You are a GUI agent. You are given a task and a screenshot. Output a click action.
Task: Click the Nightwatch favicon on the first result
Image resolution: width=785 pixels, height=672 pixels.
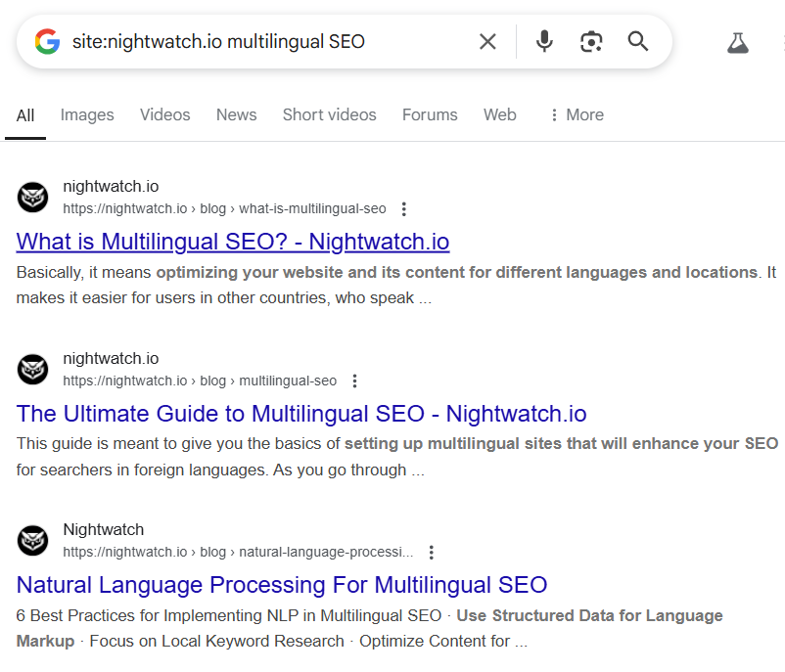click(x=32, y=197)
